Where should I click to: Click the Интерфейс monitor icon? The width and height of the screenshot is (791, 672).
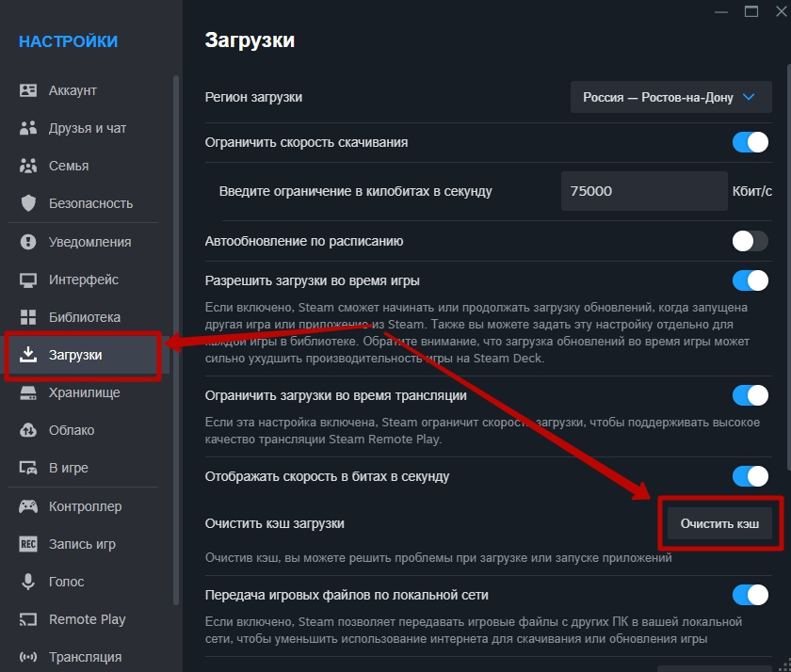click(27, 280)
